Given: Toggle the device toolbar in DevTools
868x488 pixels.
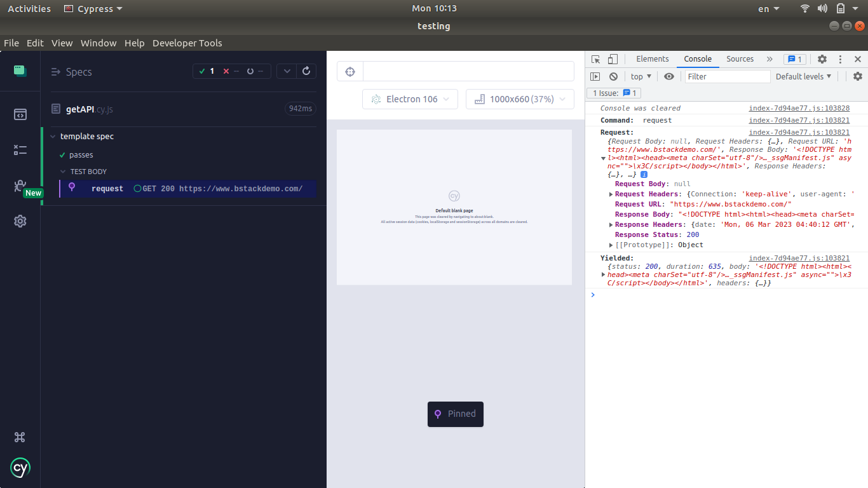Looking at the screenshot, I should click(612, 58).
